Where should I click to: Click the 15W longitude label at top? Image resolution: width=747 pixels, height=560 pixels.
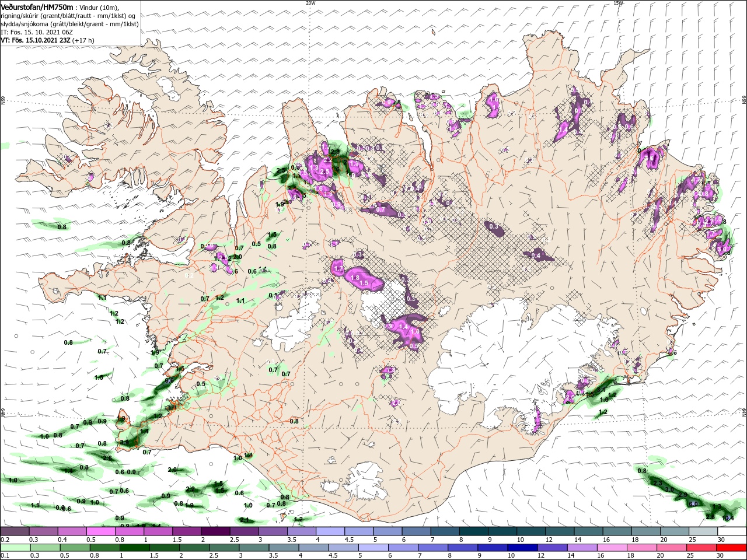pos(618,3)
